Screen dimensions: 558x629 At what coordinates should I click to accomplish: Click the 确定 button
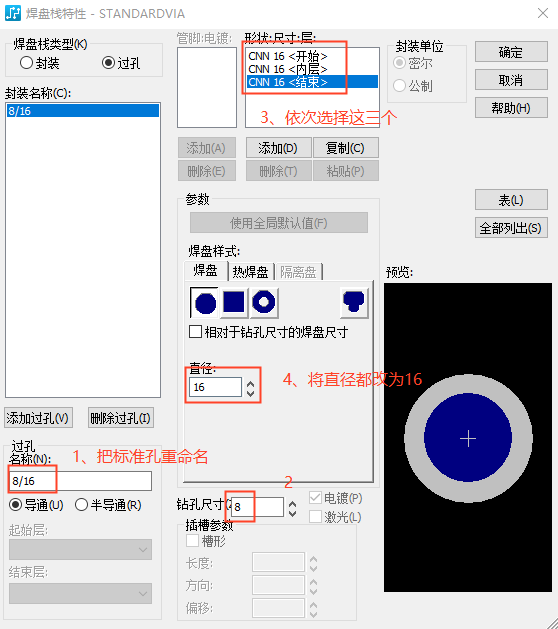click(x=511, y=52)
